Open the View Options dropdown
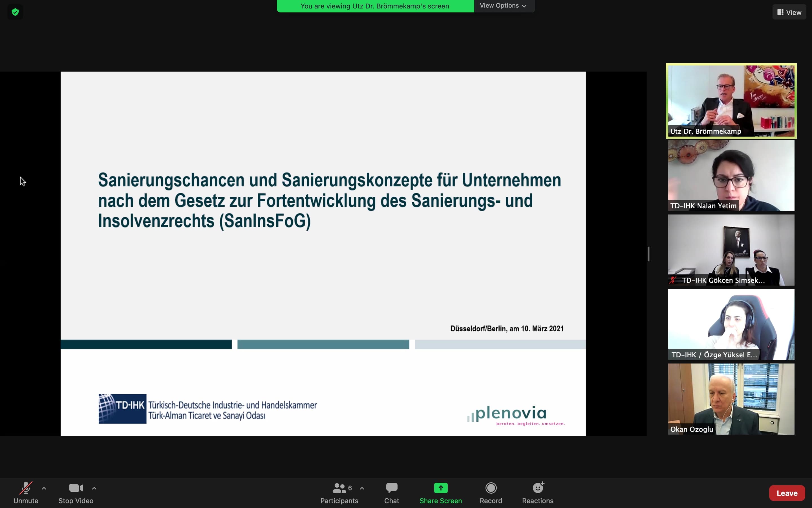This screenshot has height=508, width=812. [503, 6]
